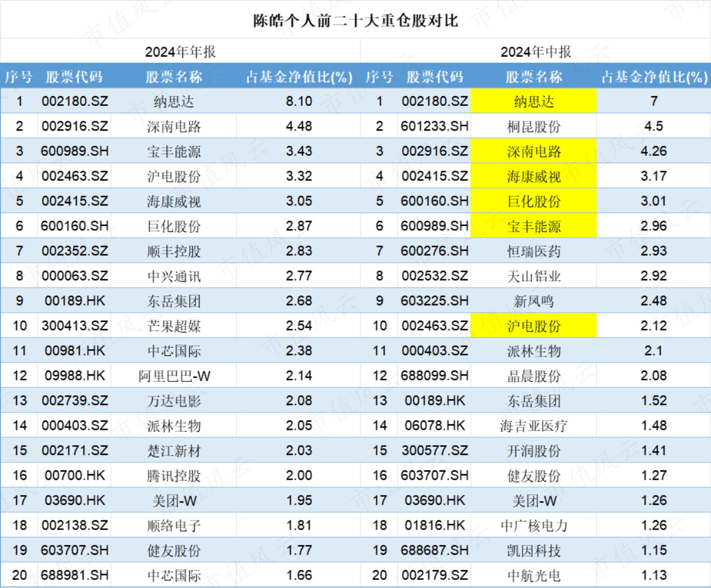Screen dimensions: 711x588
Task: Click stock code 300577.SZ
Action: click(434, 450)
